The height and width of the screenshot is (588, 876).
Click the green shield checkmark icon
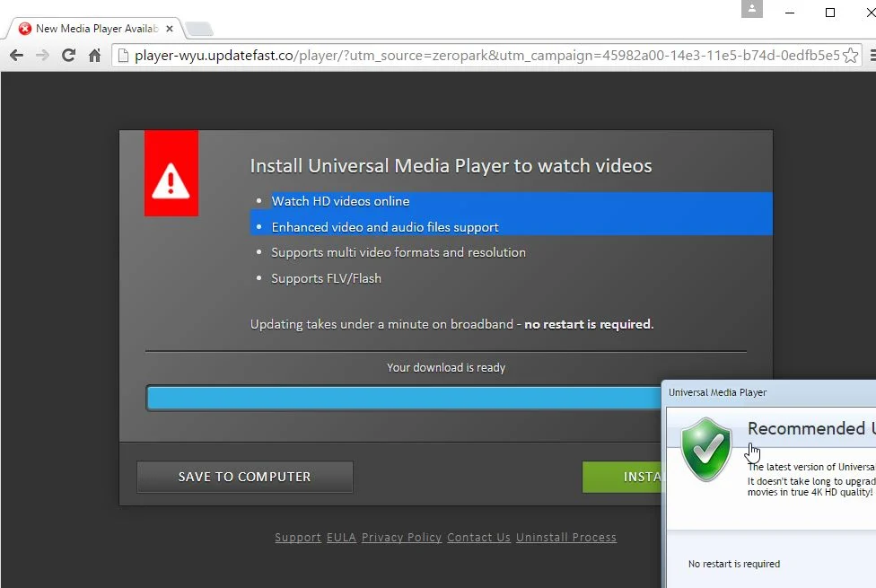(706, 450)
